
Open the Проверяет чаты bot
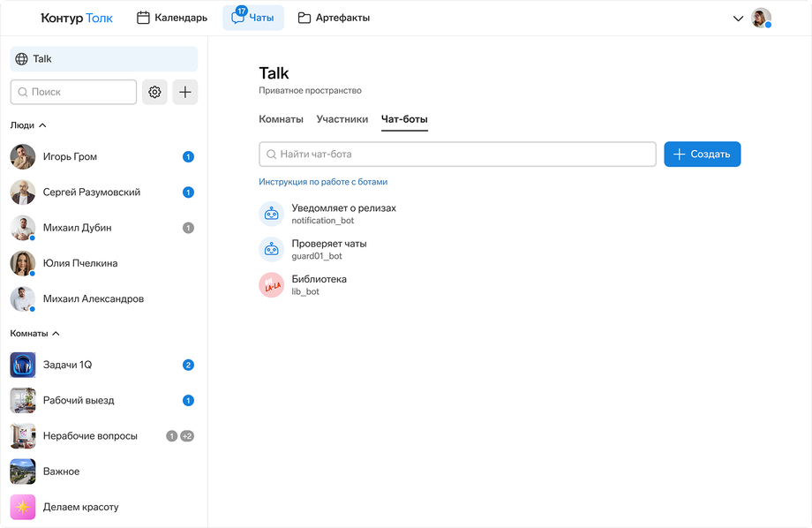[312, 249]
